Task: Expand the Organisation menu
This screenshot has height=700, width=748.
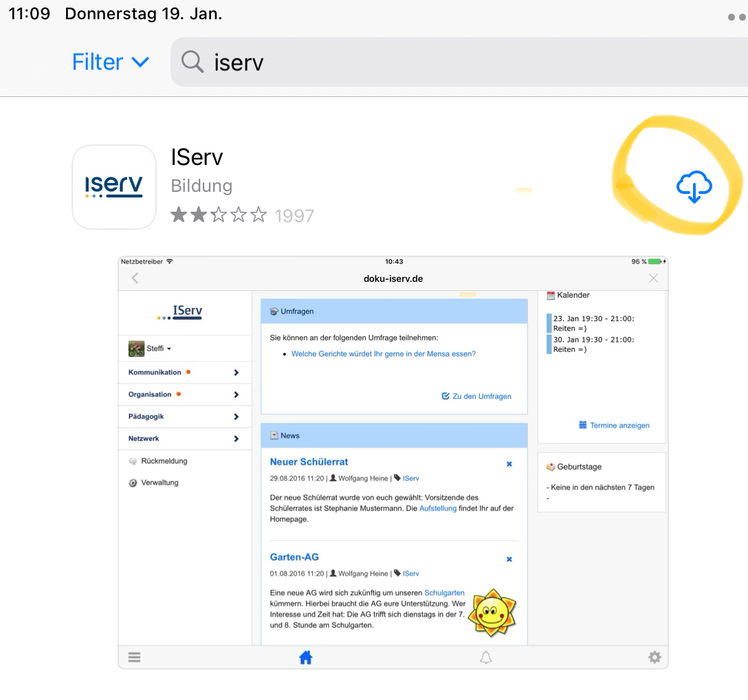Action: pyautogui.click(x=185, y=394)
